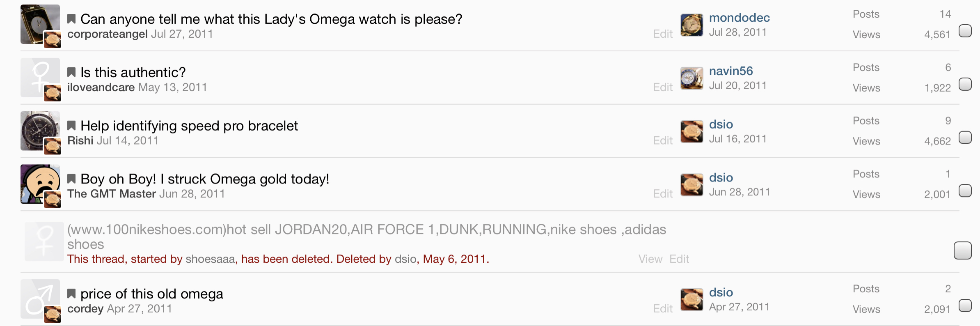Open mondodec's profile link
This screenshot has width=980, height=326.
click(739, 18)
